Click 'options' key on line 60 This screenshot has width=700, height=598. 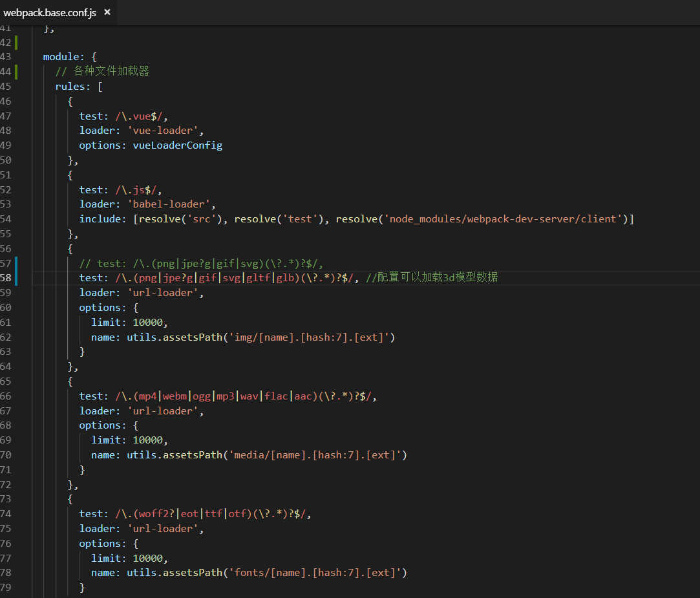click(100, 308)
